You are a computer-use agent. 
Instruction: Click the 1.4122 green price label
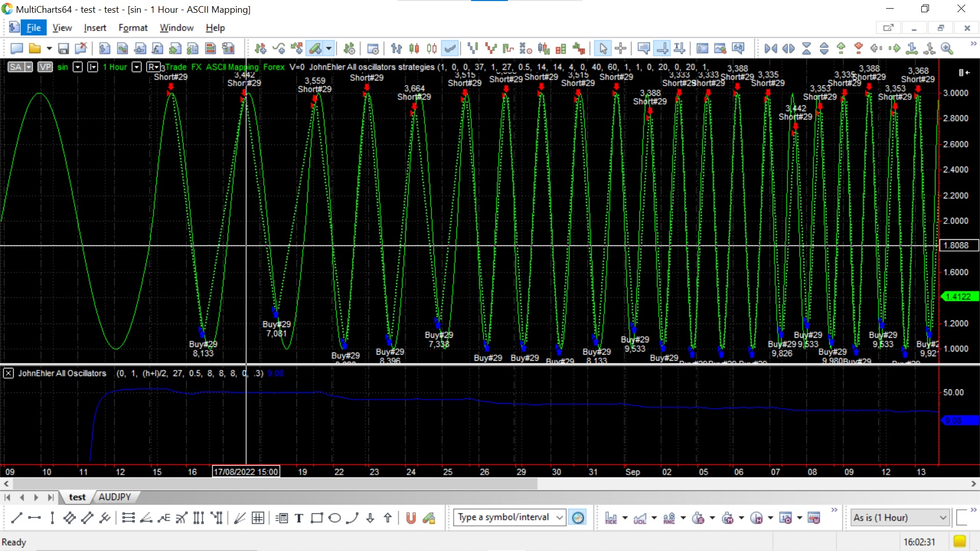click(x=959, y=296)
